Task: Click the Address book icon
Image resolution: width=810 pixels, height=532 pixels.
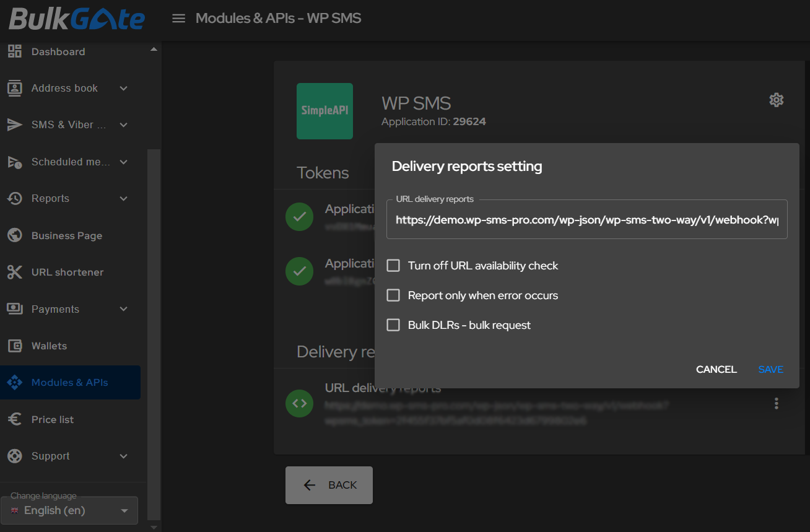Action: [14, 88]
